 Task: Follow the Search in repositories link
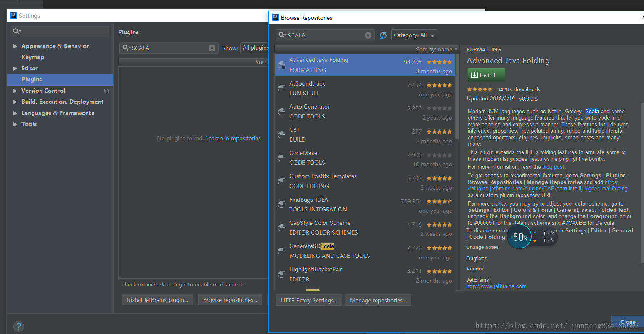(x=233, y=139)
